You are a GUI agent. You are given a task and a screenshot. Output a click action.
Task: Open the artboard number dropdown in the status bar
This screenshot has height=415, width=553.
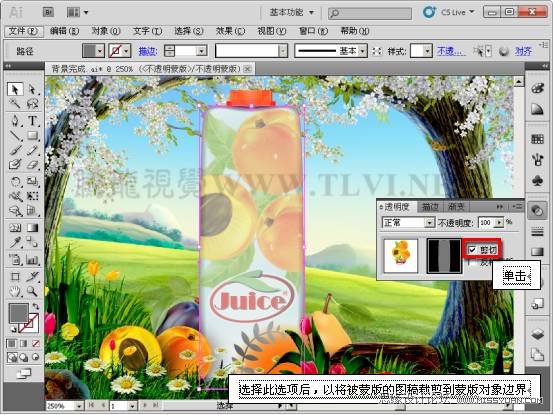(x=132, y=406)
